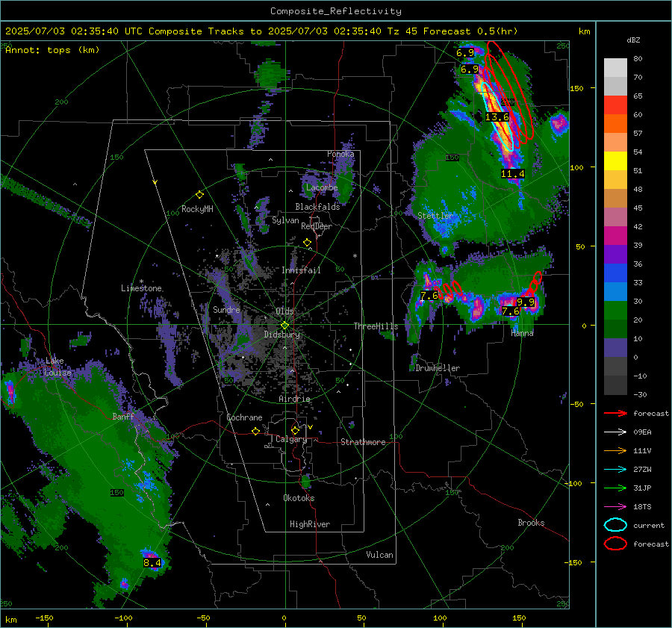Click the 27ZW text in legend
This screenshot has width=672, height=628.
(x=642, y=470)
